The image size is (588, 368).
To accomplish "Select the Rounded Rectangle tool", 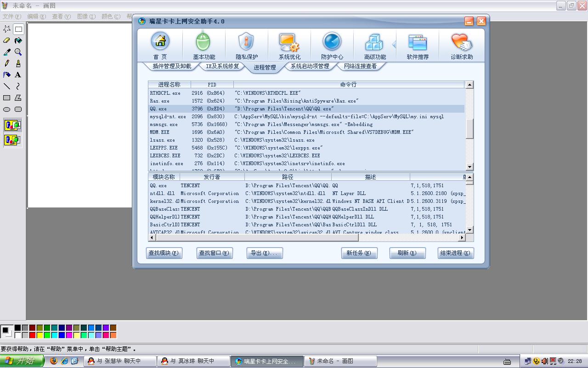I will tap(18, 109).
